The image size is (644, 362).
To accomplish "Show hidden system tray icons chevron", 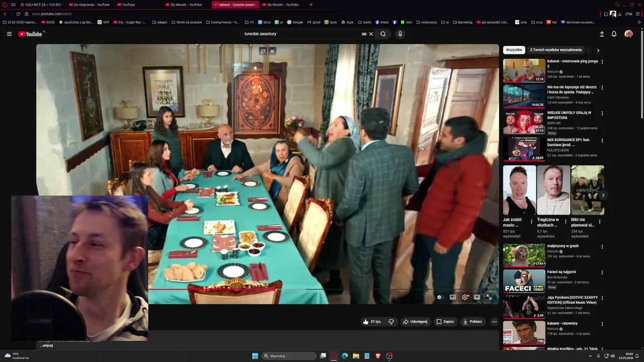I will click(590, 356).
